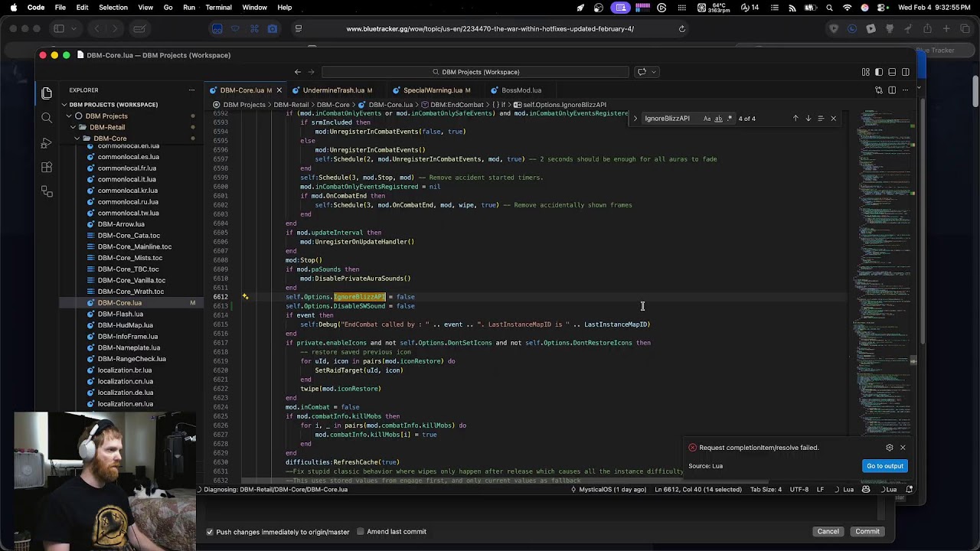Collapse the DBM-Core folder
Viewport: 980px width, 551px height.
[x=109, y=139]
